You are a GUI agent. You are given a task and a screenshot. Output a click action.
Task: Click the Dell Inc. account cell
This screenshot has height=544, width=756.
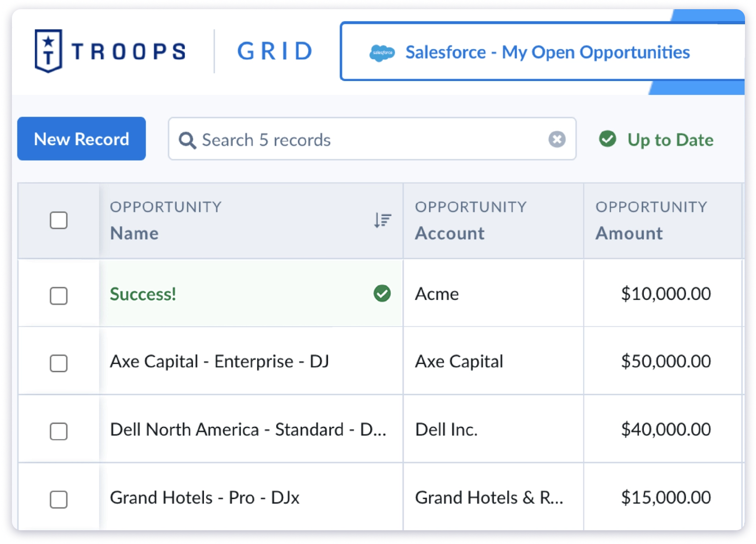[x=493, y=429]
